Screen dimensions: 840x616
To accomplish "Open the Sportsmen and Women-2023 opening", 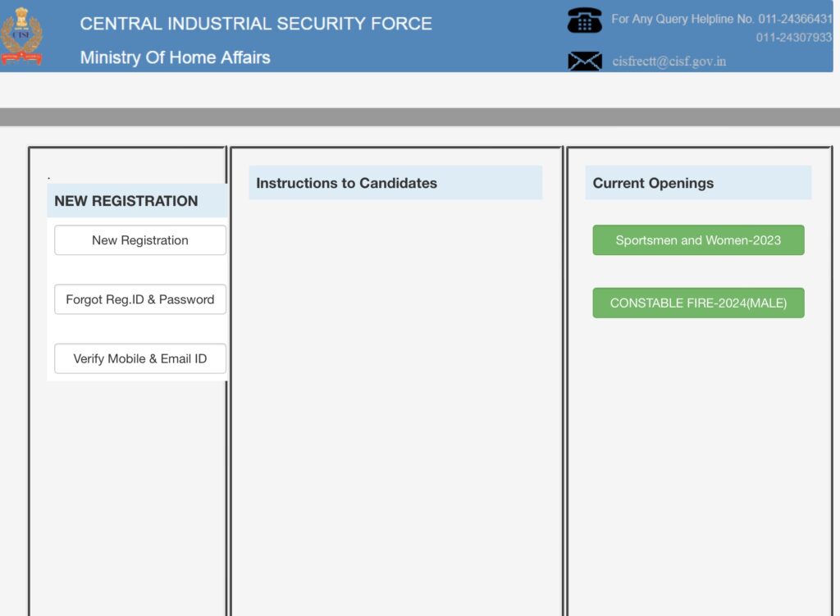I will 698,240.
